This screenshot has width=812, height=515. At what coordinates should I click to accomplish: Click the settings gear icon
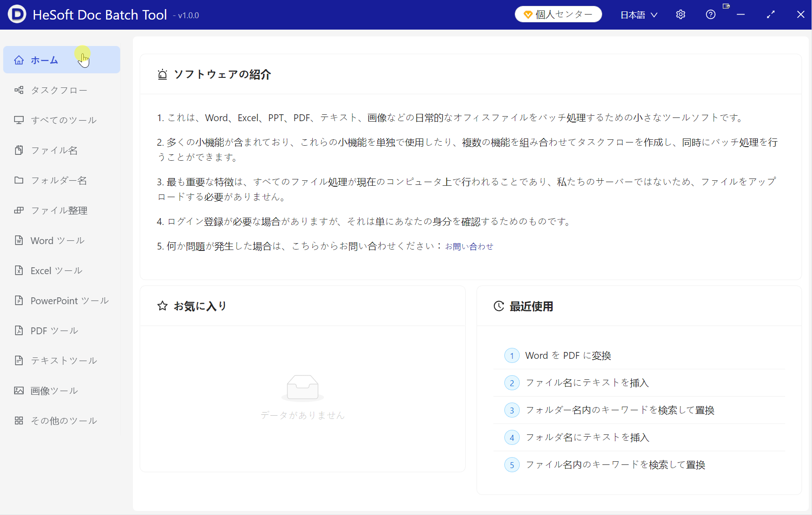pyautogui.click(x=680, y=15)
